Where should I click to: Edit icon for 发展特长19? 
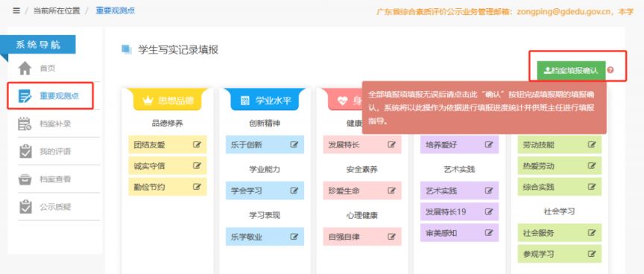pos(489,211)
